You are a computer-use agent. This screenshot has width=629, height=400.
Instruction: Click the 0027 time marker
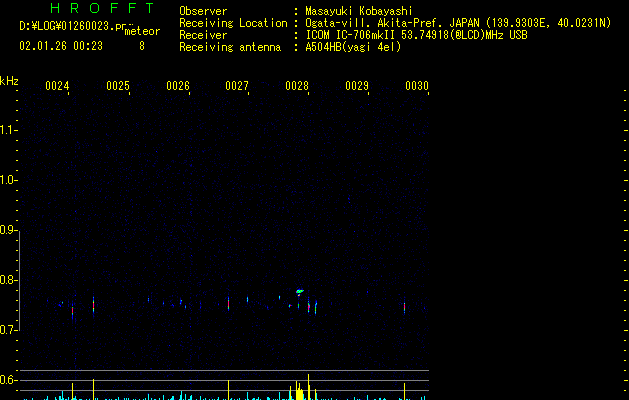click(237, 86)
